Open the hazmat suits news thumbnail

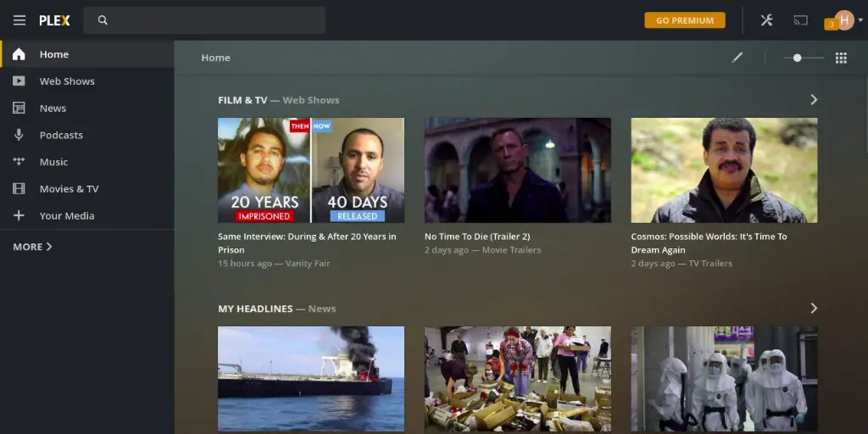tap(724, 379)
